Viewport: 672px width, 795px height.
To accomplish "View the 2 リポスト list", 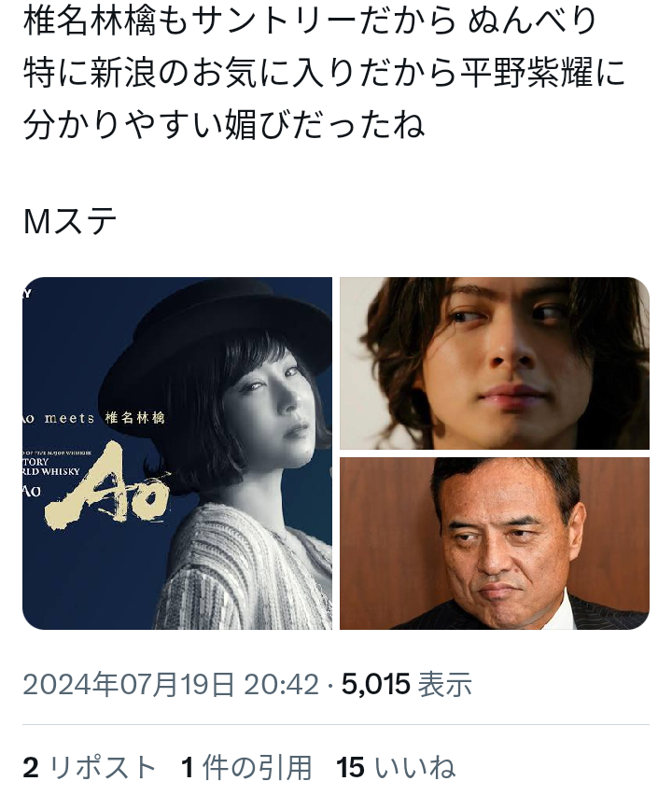I will 90,767.
